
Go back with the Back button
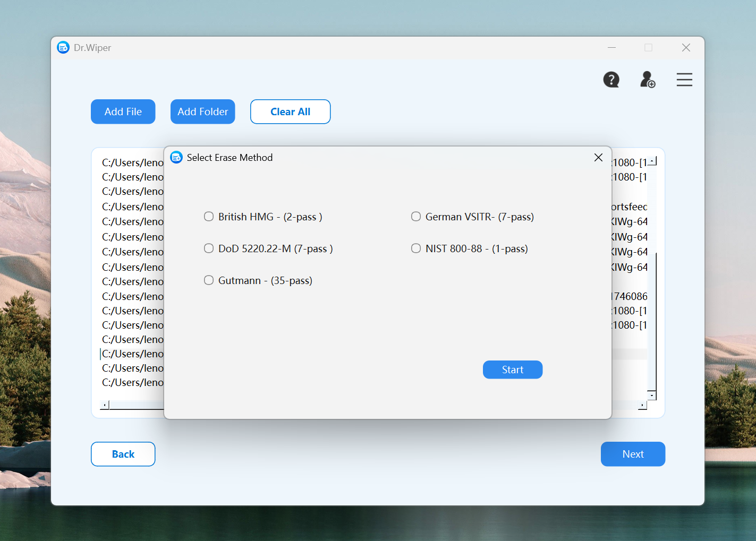[123, 454]
